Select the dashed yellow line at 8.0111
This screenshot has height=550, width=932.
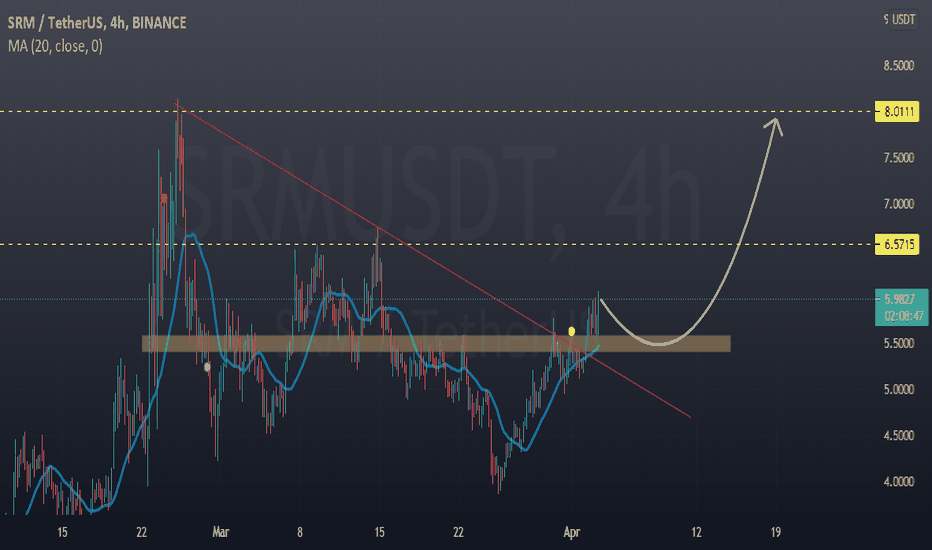(437, 112)
